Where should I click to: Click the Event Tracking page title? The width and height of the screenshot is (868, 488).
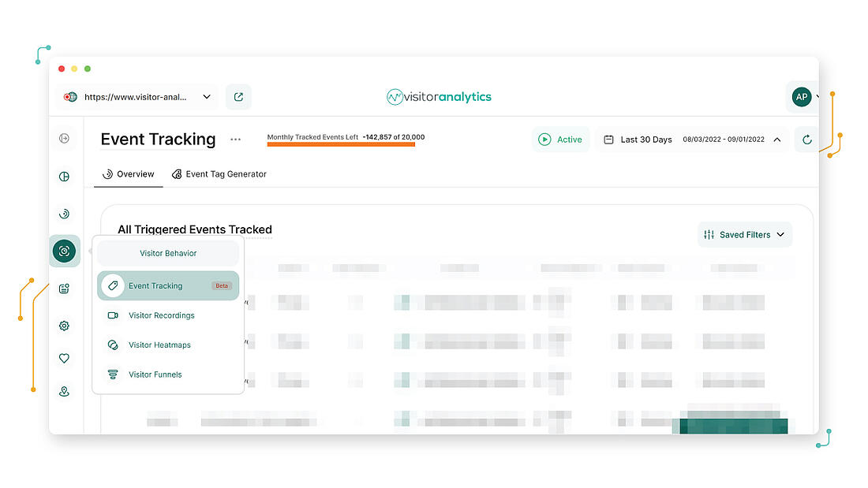pyautogui.click(x=159, y=140)
